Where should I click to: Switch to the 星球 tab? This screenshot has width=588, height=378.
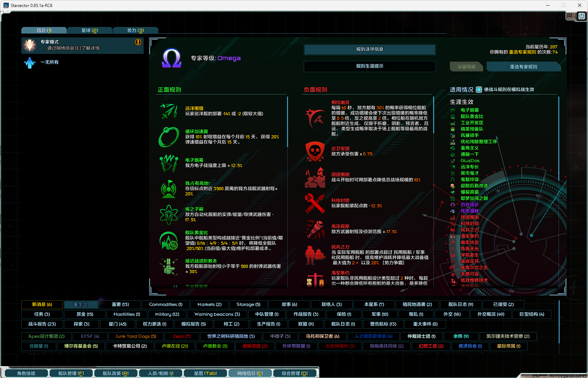89,30
